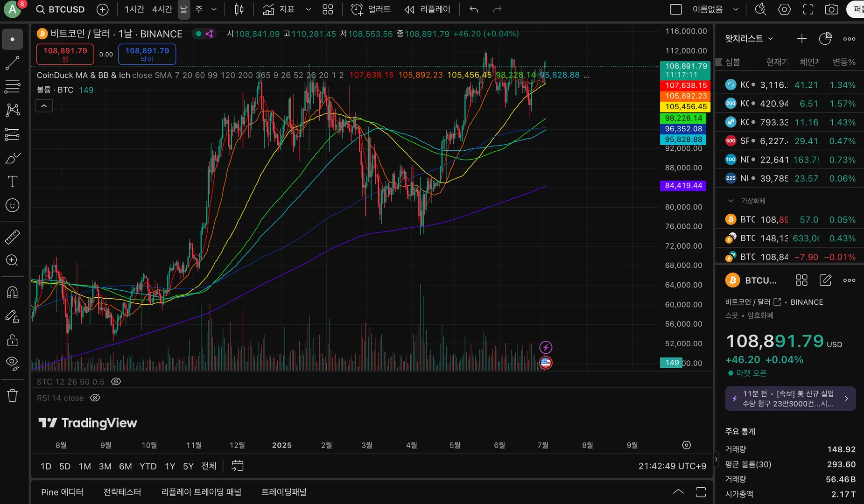Screen dimensions: 864x504
Task: Toggle visibility of the RSI indicator
Action: coord(95,398)
